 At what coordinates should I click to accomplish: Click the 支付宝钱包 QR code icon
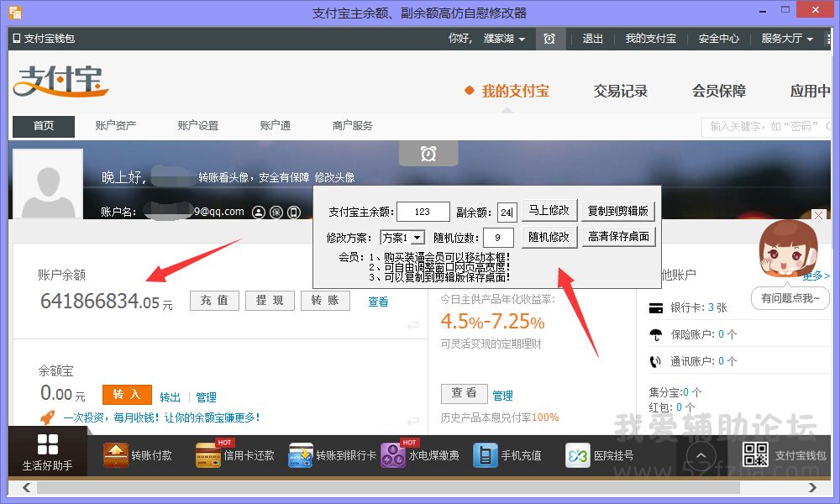[756, 454]
